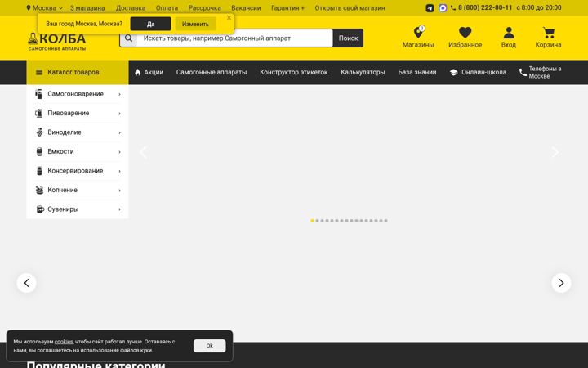Expand Консервирование submenu arrow
The height and width of the screenshot is (368, 588).
click(119, 171)
